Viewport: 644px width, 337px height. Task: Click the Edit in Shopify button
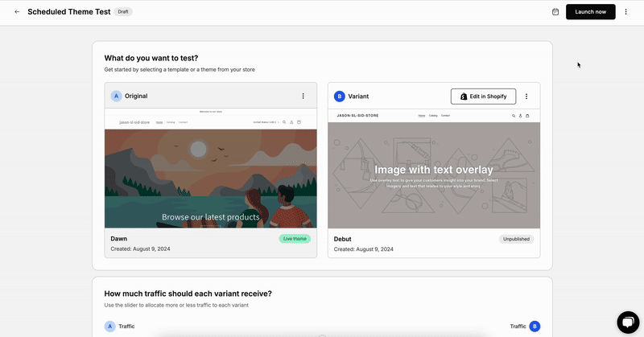[483, 97]
